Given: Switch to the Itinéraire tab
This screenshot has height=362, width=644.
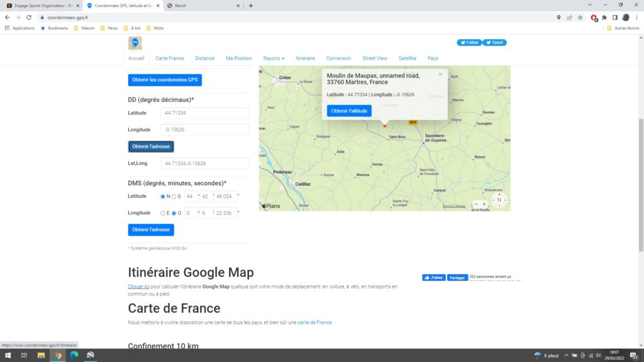Looking at the screenshot, I should [305, 58].
